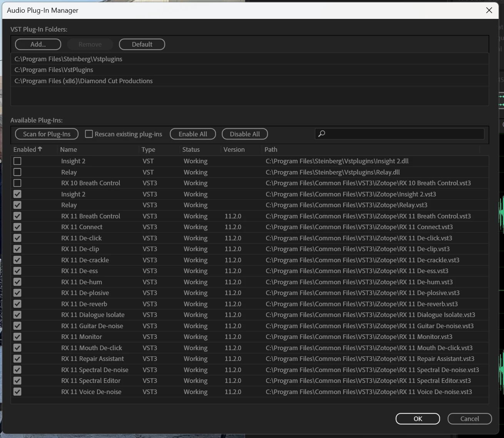504x438 pixels.
Task: Click RX 11 Spectral De-noise.vst3 path
Action: tap(372, 370)
